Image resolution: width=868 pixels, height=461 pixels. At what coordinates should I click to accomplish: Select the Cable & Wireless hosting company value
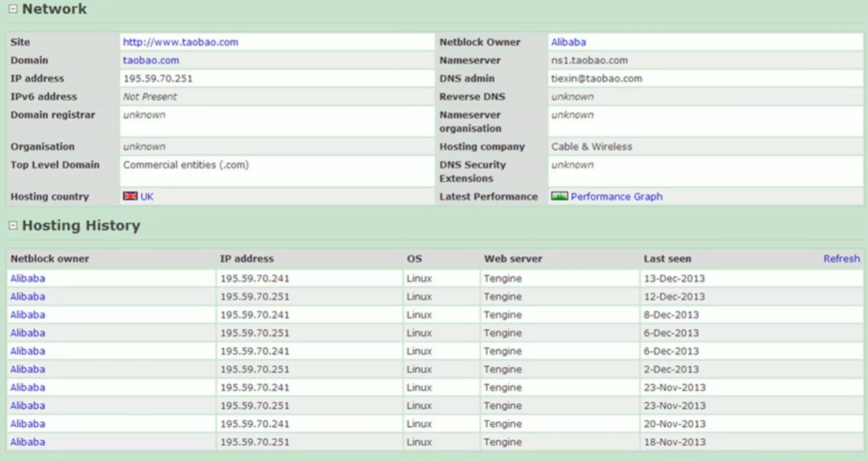(592, 146)
